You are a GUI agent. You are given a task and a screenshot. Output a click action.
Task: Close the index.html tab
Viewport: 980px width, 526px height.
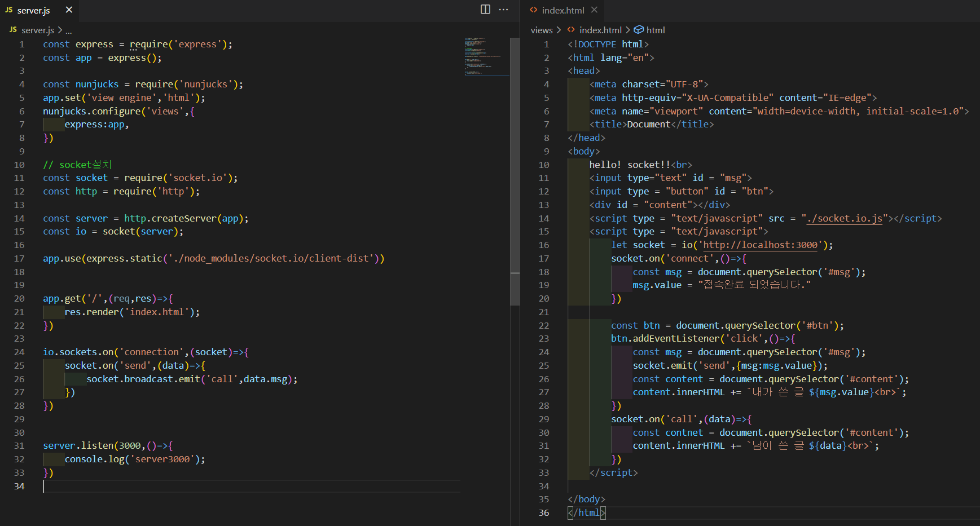[x=594, y=10]
